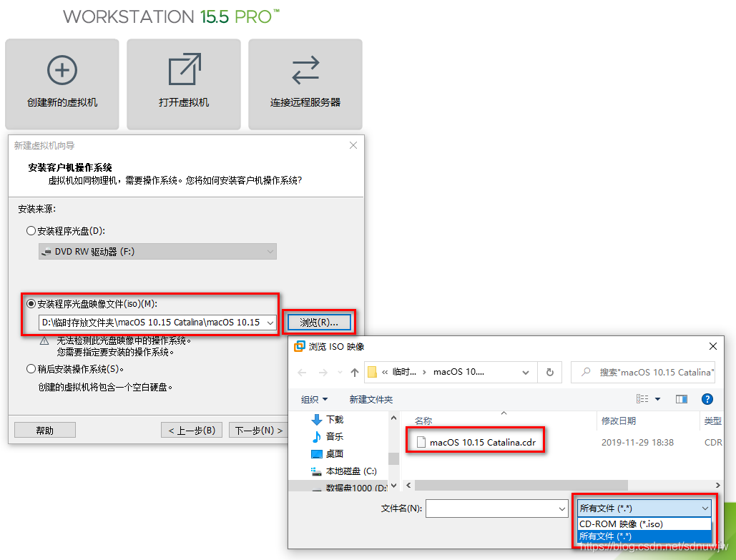The image size is (736, 560).
Task: Sort by 类型 type column header
Action: click(712, 421)
